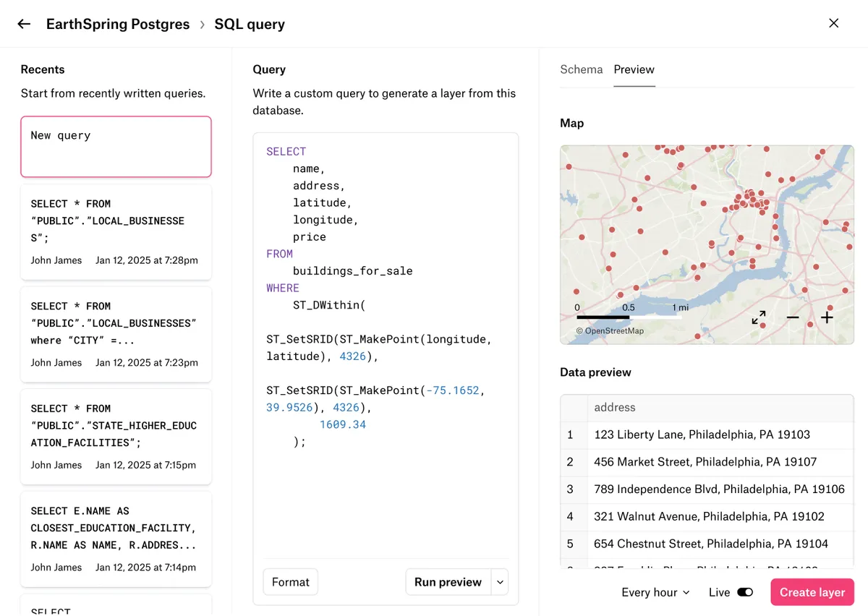
Task: Open the Run preview options arrow
Action: click(x=500, y=582)
